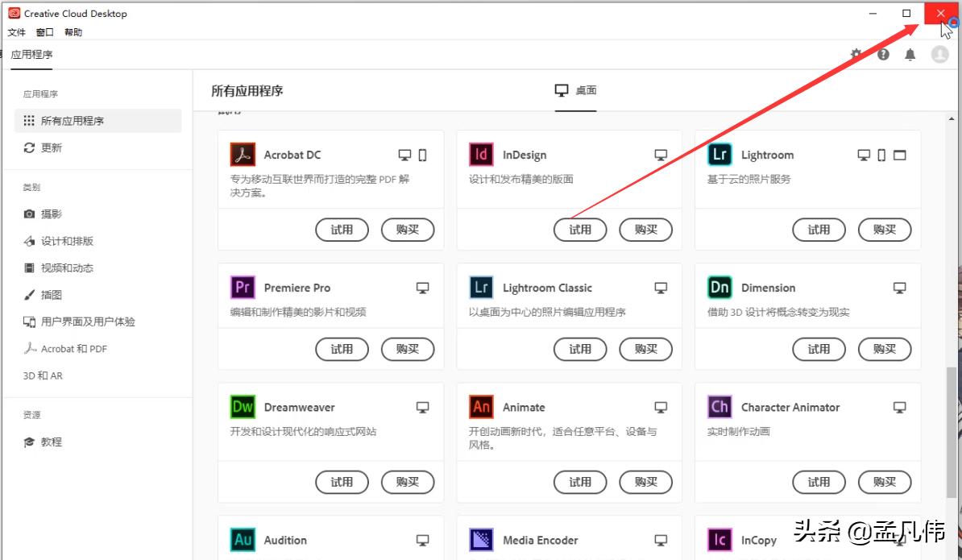The height and width of the screenshot is (560, 962).
Task: Select 所有应用程序 in the sidebar
Action: [98, 121]
